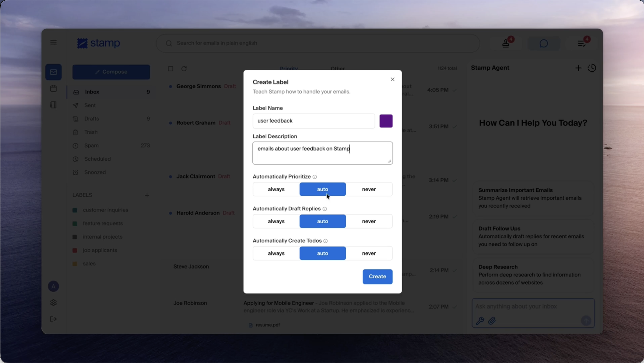Open settings via the gear icon
The width and height of the screenshot is (644, 363).
[x=53, y=302]
